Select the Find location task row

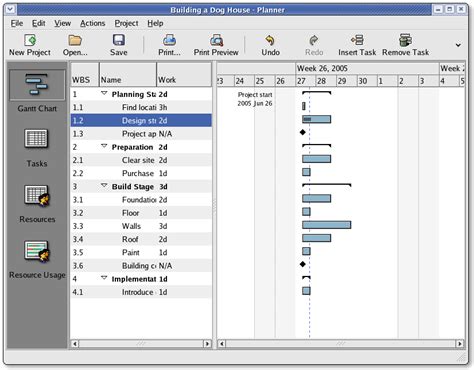pyautogui.click(x=141, y=107)
